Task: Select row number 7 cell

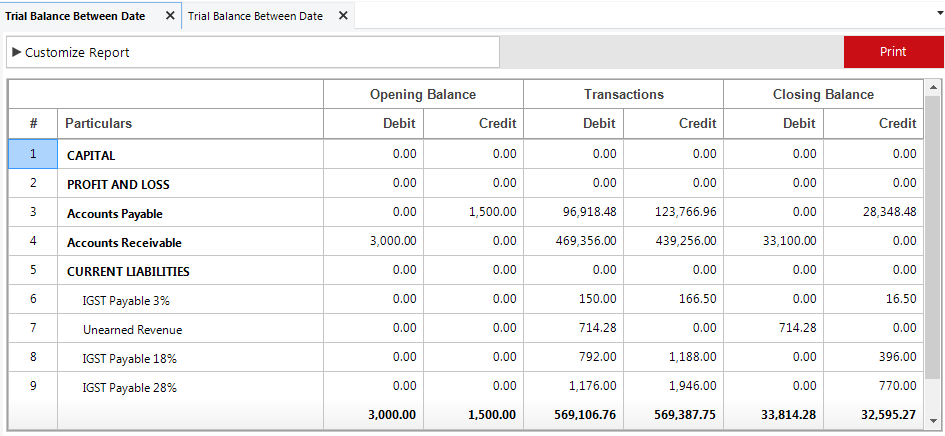Action: tap(33, 327)
